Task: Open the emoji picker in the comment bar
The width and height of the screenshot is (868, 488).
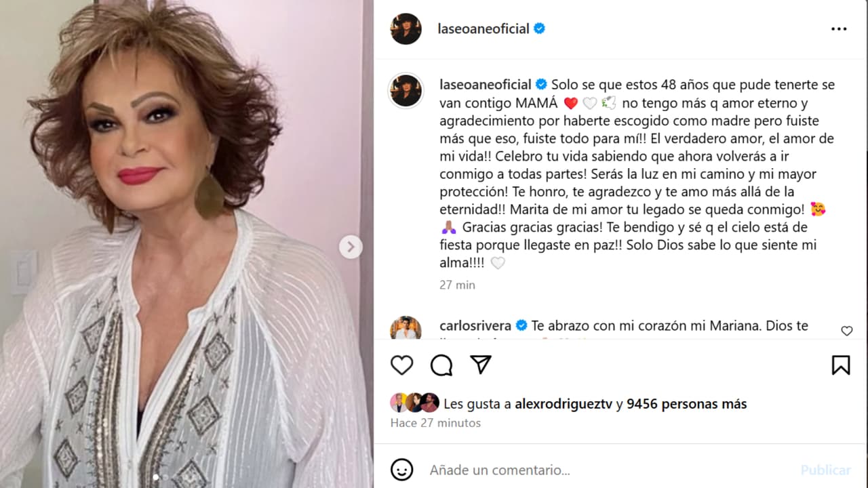Action: 402,470
